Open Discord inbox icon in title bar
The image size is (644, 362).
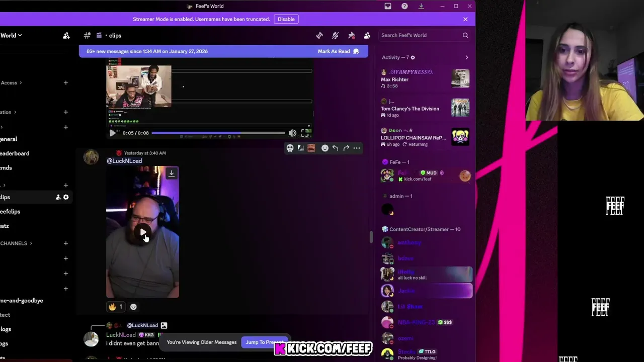(388, 6)
